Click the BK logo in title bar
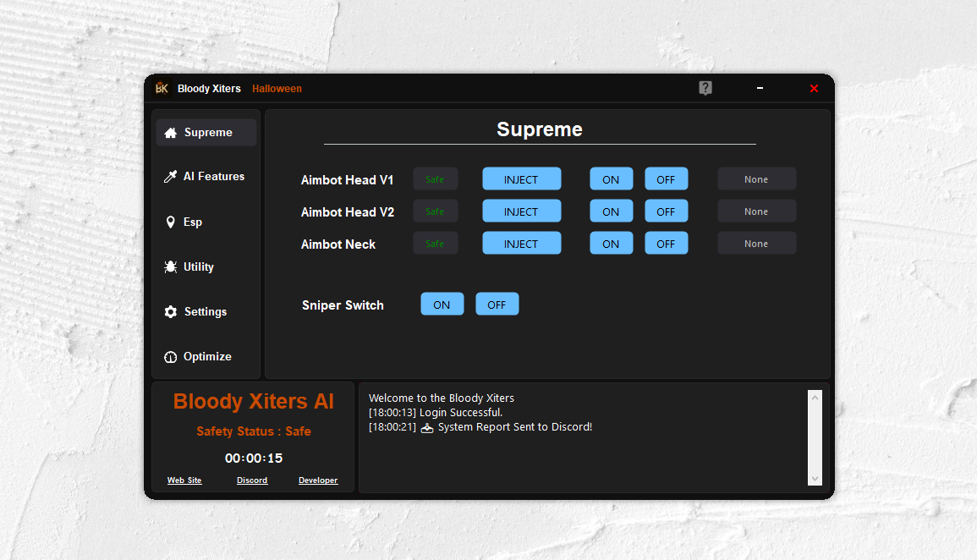Screen dimensions: 977x560 pos(162,88)
